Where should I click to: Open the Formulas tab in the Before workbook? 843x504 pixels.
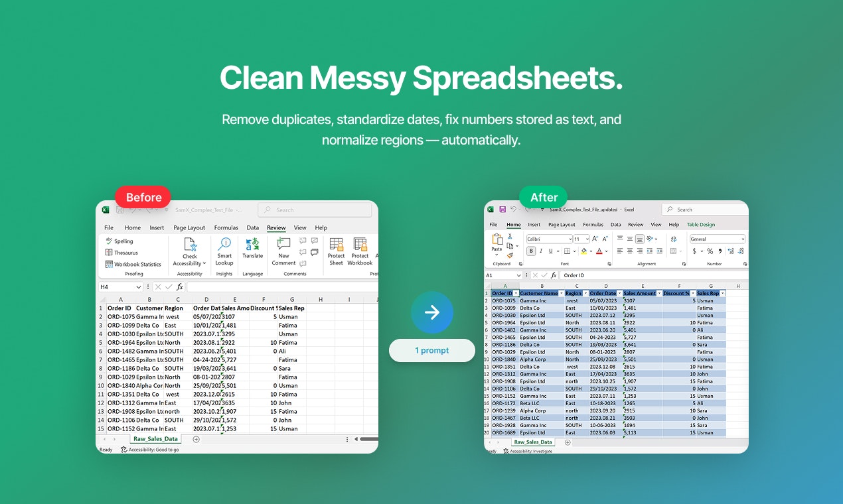click(226, 227)
